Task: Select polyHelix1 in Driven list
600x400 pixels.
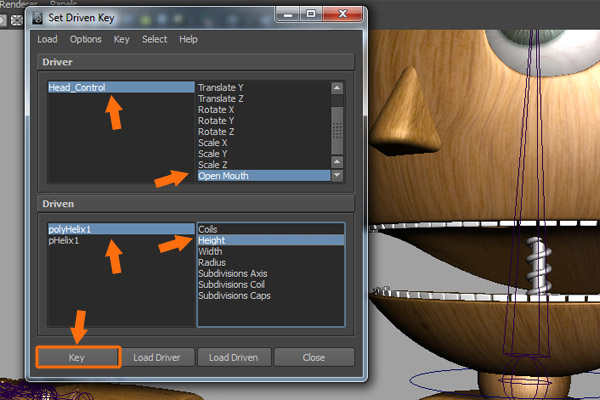Action: [x=121, y=229]
